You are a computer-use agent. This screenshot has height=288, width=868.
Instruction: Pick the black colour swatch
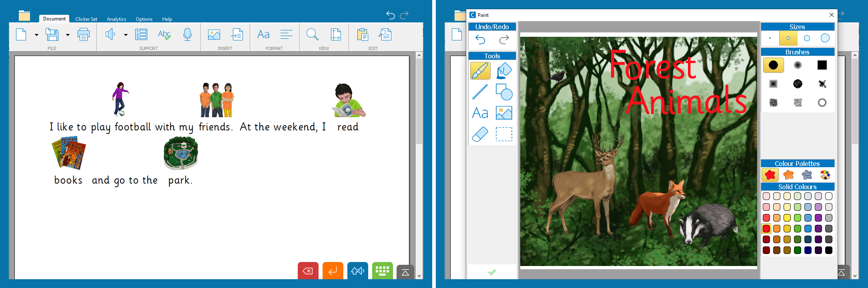pyautogui.click(x=829, y=250)
